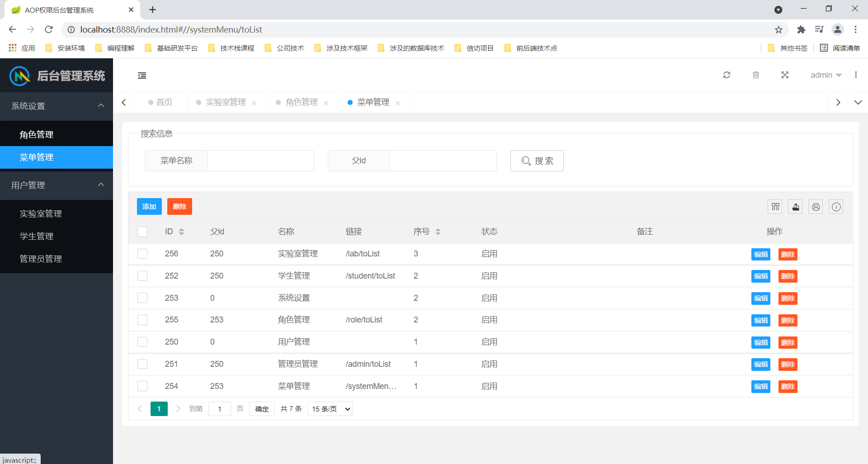Open the 实验室管理 sidebar item
The height and width of the screenshot is (464, 868).
(x=57, y=213)
